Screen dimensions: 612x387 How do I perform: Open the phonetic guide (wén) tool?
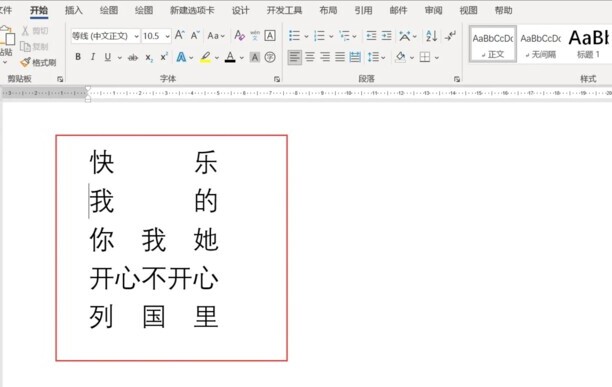tap(255, 36)
